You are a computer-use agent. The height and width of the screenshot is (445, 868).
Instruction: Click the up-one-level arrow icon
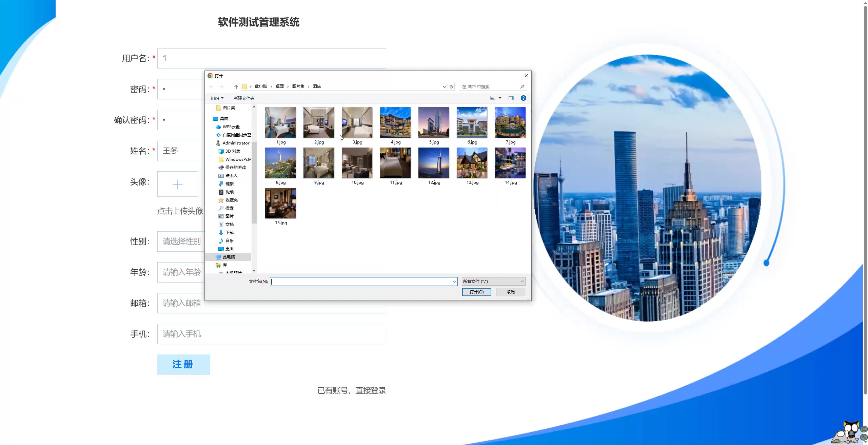click(x=236, y=87)
